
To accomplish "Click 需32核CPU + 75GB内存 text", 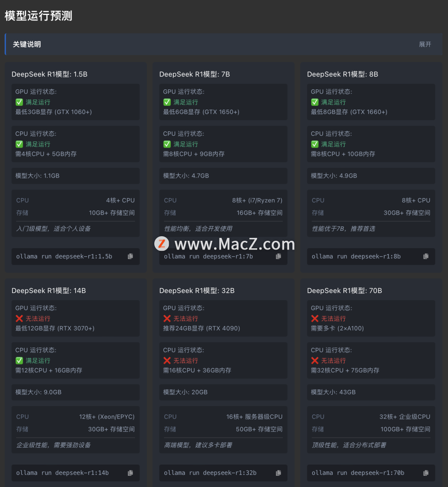I will pyautogui.click(x=345, y=370).
